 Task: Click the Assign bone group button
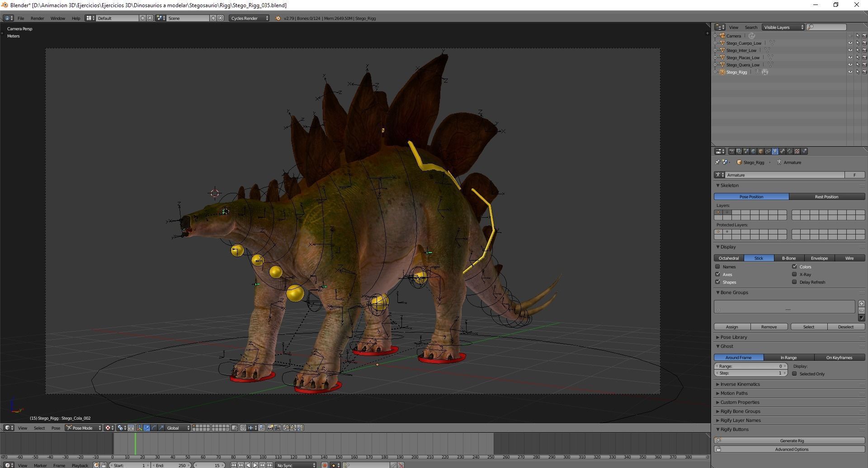732,327
